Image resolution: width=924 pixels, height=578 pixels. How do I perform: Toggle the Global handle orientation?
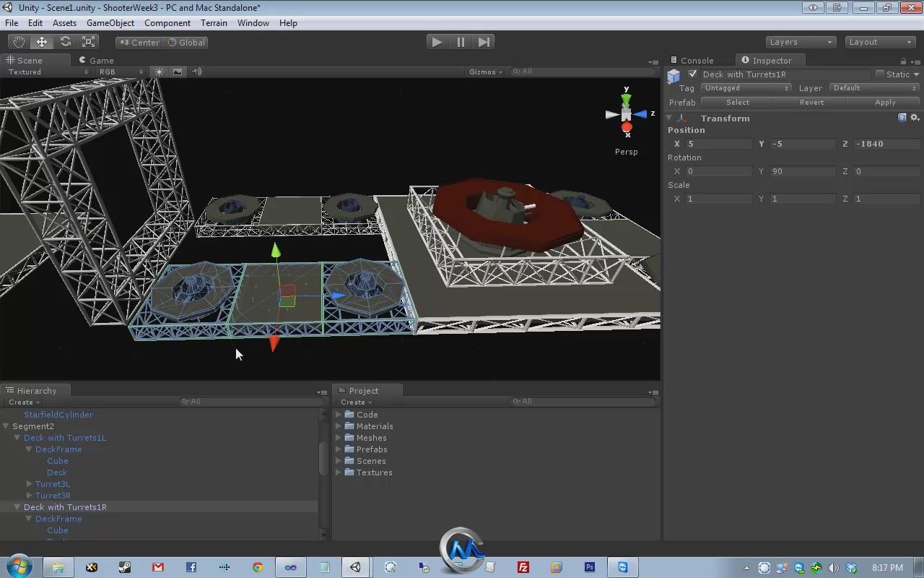[x=186, y=42]
